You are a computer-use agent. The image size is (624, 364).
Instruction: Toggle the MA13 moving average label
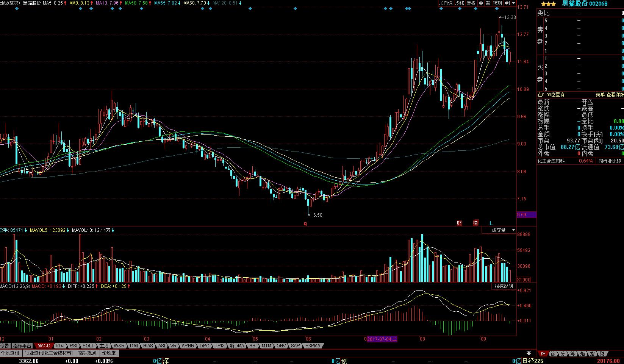coord(108,3)
